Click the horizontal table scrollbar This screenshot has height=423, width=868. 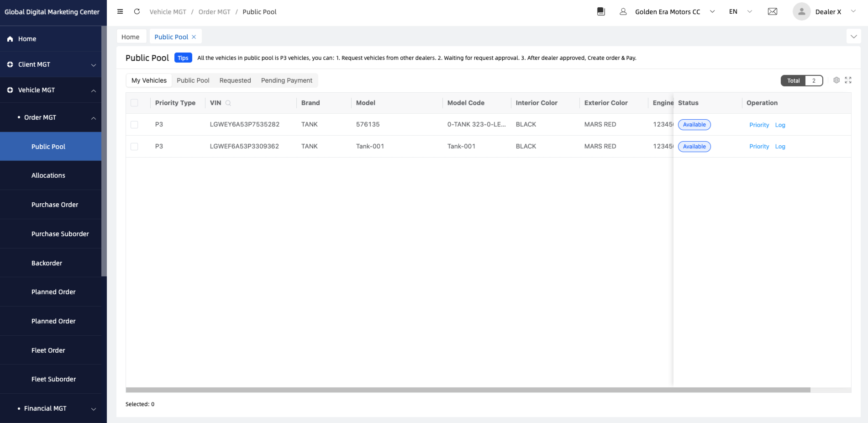(x=468, y=390)
